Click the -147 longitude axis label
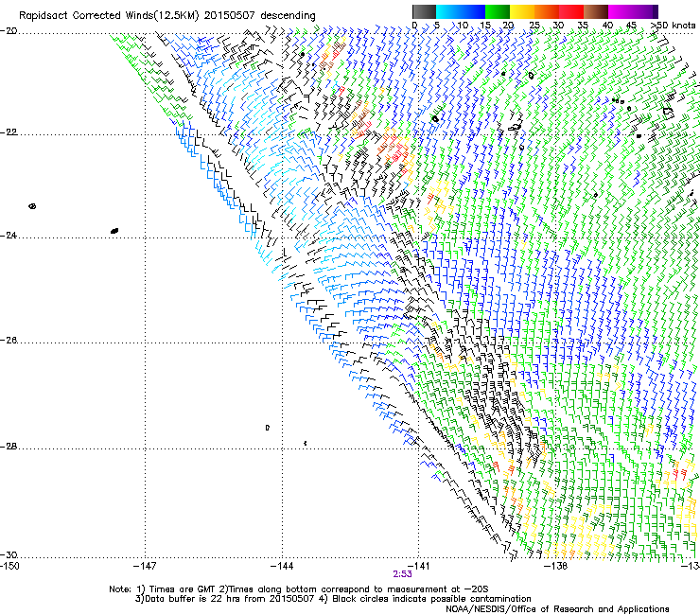700x615 pixels. (145, 567)
